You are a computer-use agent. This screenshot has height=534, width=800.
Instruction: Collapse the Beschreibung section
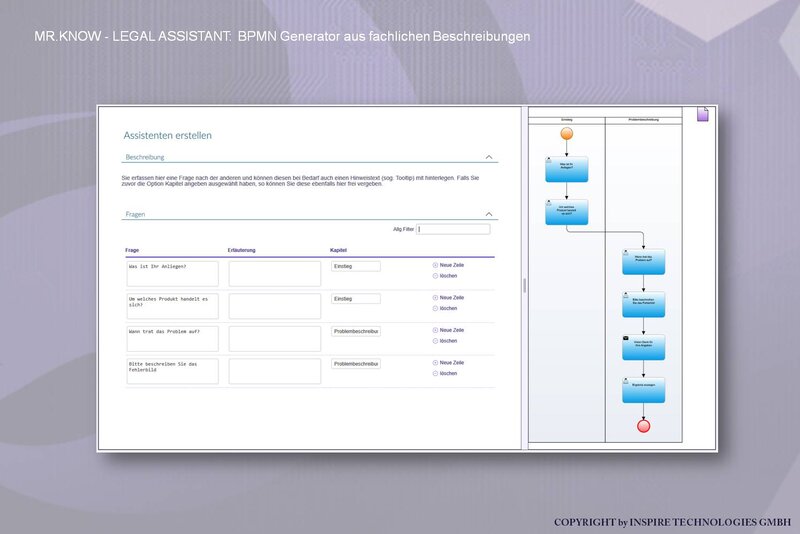tap(489, 157)
